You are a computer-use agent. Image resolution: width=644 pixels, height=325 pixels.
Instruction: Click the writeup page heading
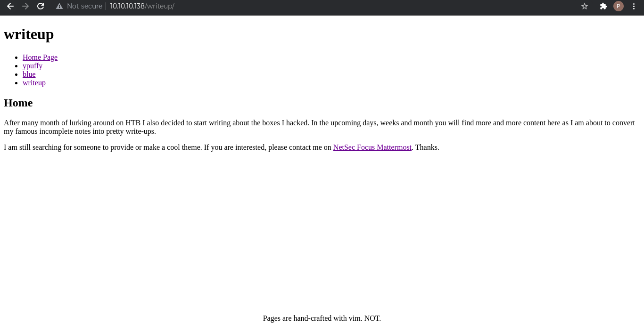29,34
